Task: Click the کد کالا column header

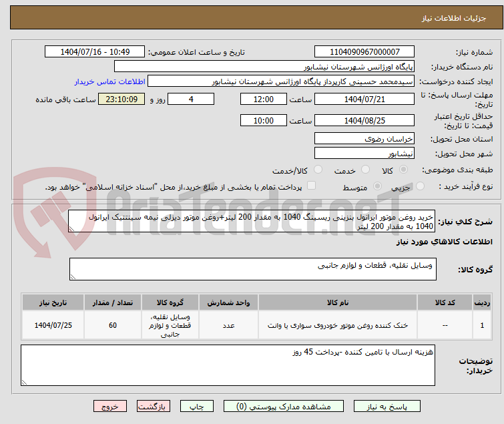Action: click(445, 302)
